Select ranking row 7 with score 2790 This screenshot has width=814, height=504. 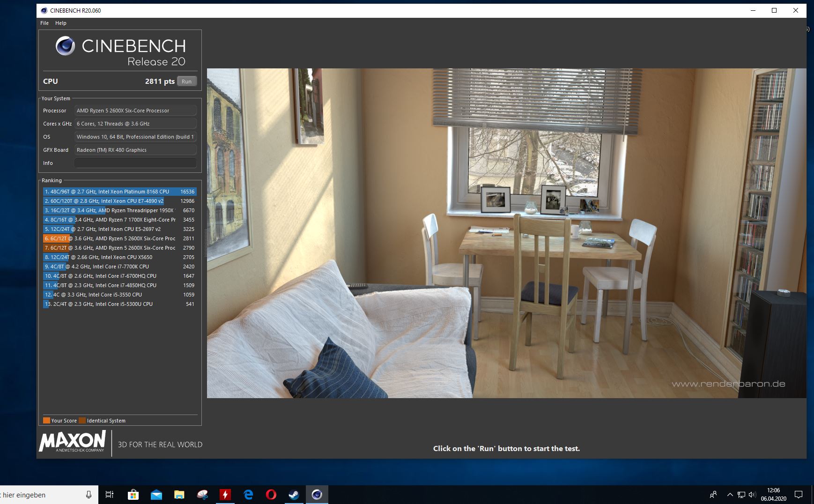[x=120, y=248]
